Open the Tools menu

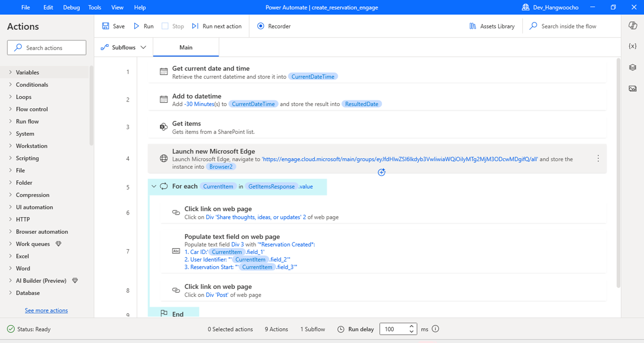point(94,7)
